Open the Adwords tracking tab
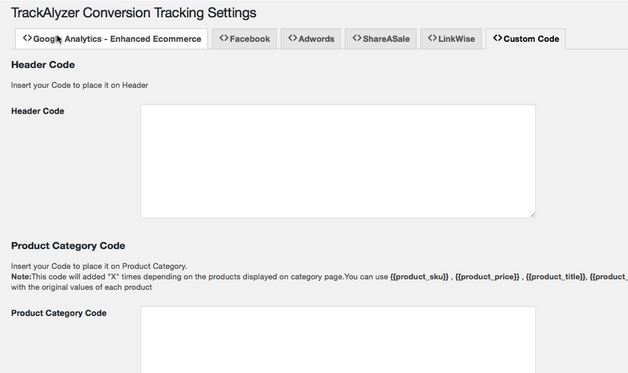 (311, 39)
